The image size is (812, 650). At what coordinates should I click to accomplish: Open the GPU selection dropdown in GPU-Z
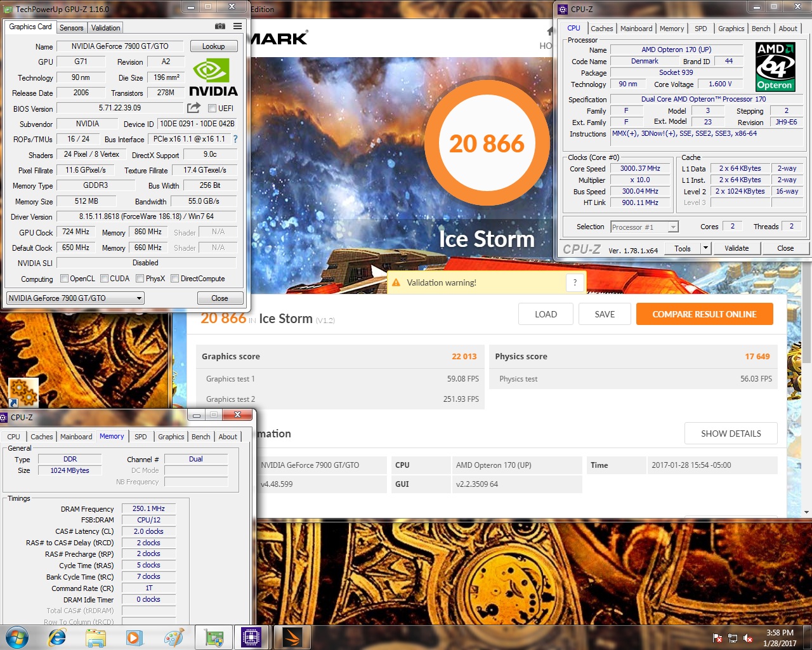[x=75, y=298]
